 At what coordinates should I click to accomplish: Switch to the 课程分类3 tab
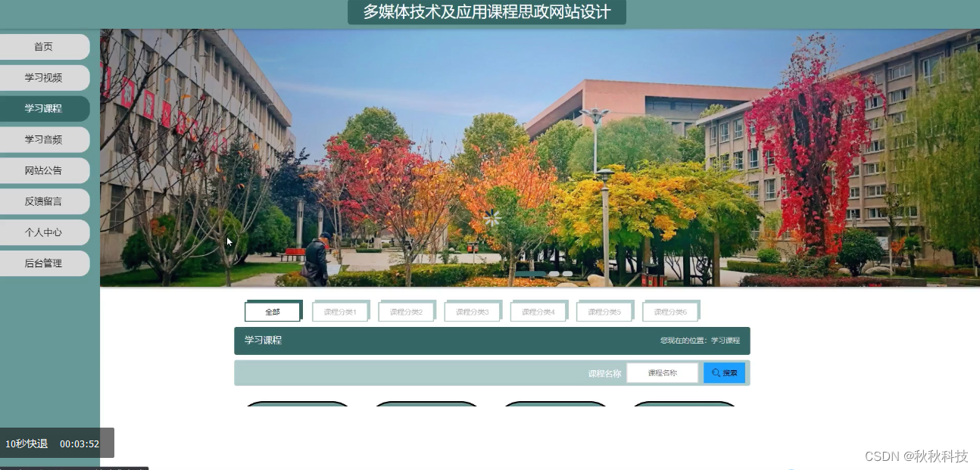[x=472, y=311]
